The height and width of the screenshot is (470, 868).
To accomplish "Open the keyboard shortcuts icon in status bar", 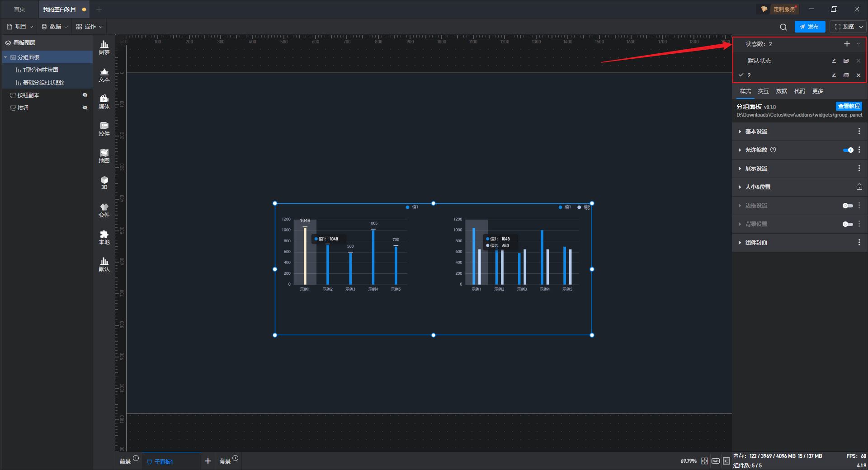I will 715,461.
